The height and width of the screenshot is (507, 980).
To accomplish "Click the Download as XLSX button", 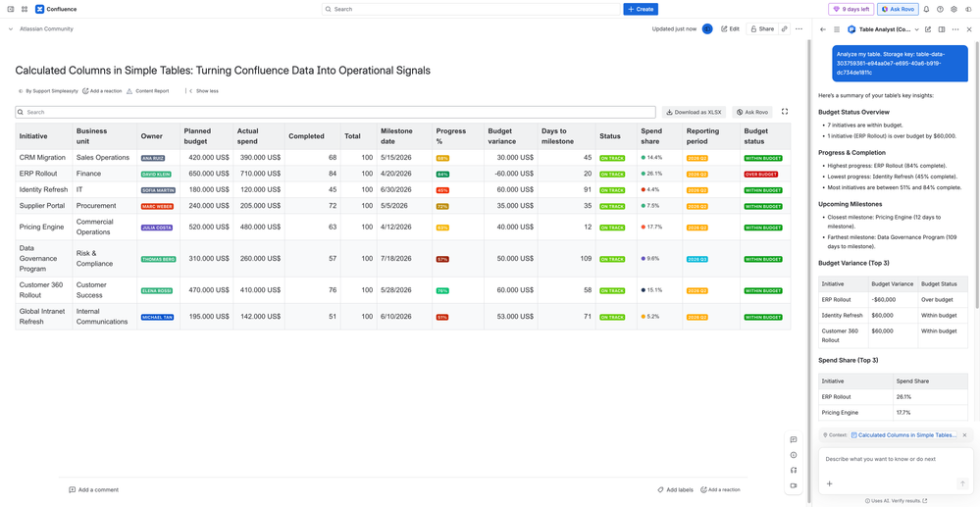I will pyautogui.click(x=694, y=112).
